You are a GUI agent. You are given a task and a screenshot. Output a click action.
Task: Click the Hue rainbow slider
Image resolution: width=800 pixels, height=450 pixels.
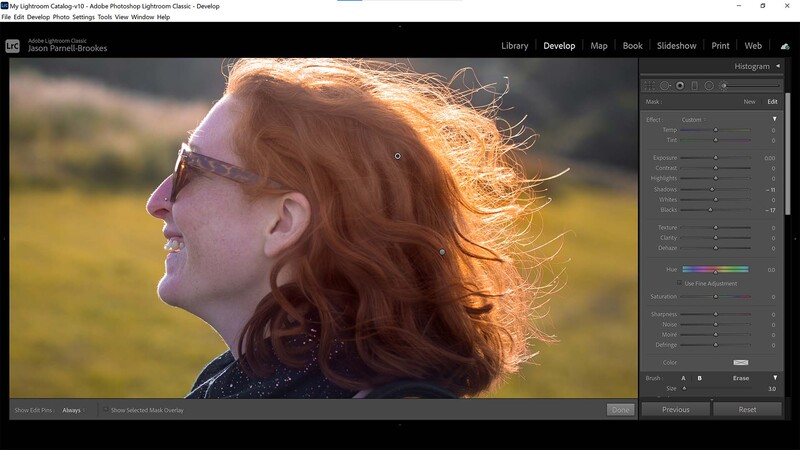(x=715, y=269)
